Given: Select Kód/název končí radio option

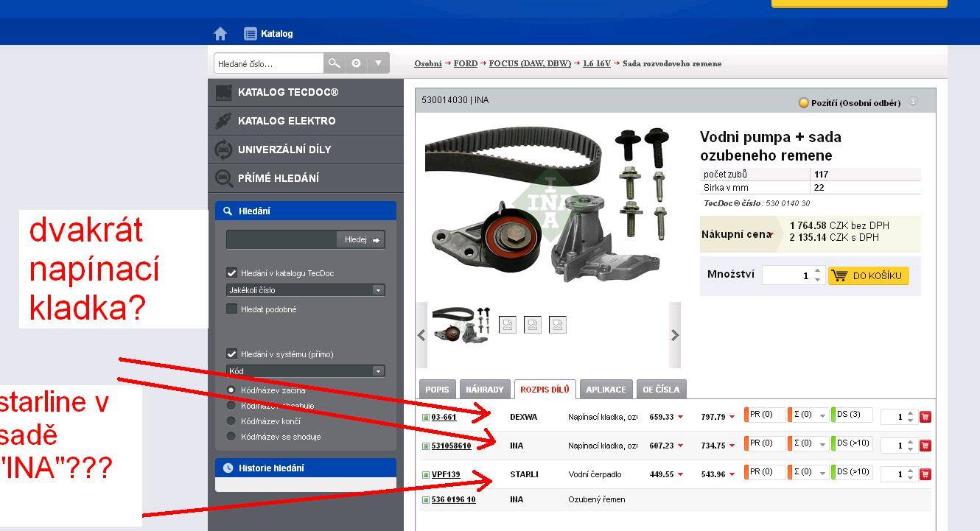Looking at the screenshot, I should click(x=231, y=421).
